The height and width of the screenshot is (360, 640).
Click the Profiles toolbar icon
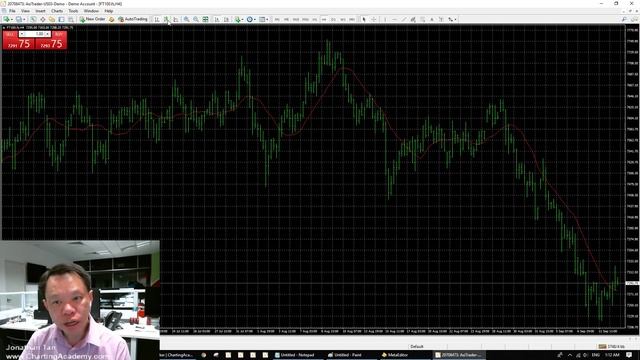[x=19, y=19]
